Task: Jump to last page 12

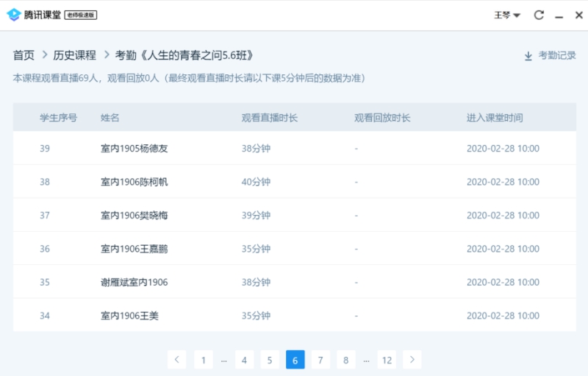Action: [x=387, y=359]
